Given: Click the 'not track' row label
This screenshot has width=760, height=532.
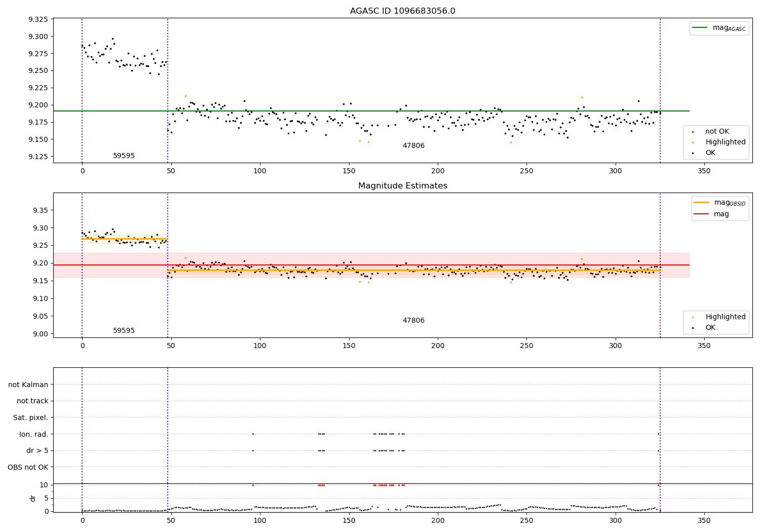Looking at the screenshot, I should pyautogui.click(x=32, y=401).
